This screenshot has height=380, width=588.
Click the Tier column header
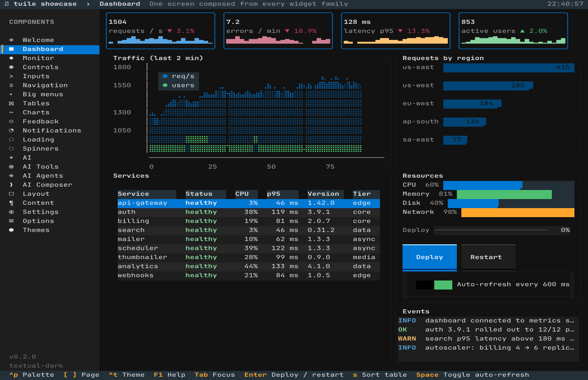pyautogui.click(x=366, y=194)
